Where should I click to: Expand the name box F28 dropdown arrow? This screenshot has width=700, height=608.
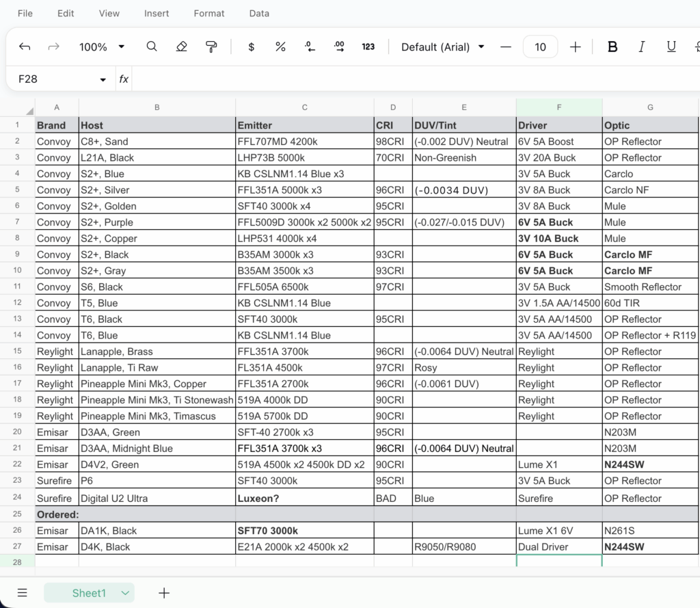(103, 79)
